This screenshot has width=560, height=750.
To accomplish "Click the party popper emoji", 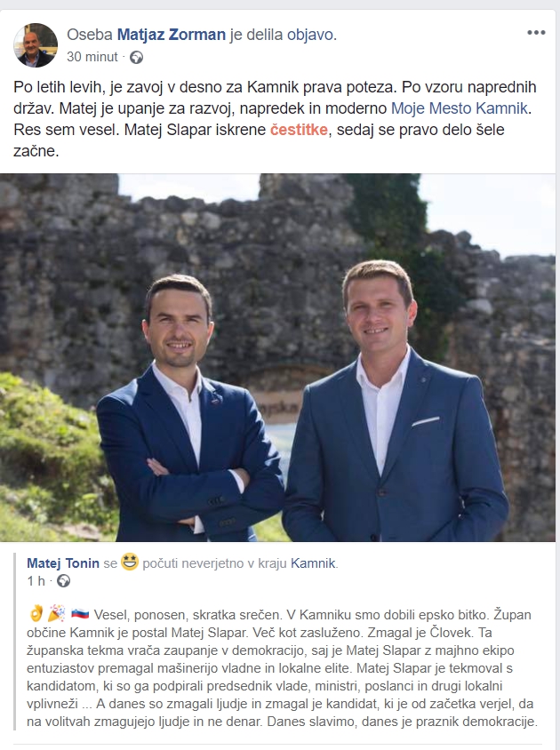I will point(58,613).
